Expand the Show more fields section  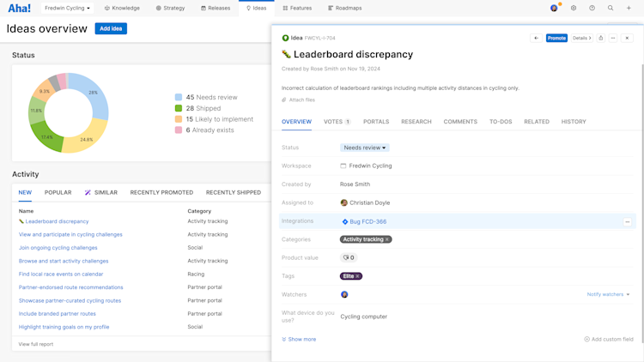click(299, 339)
